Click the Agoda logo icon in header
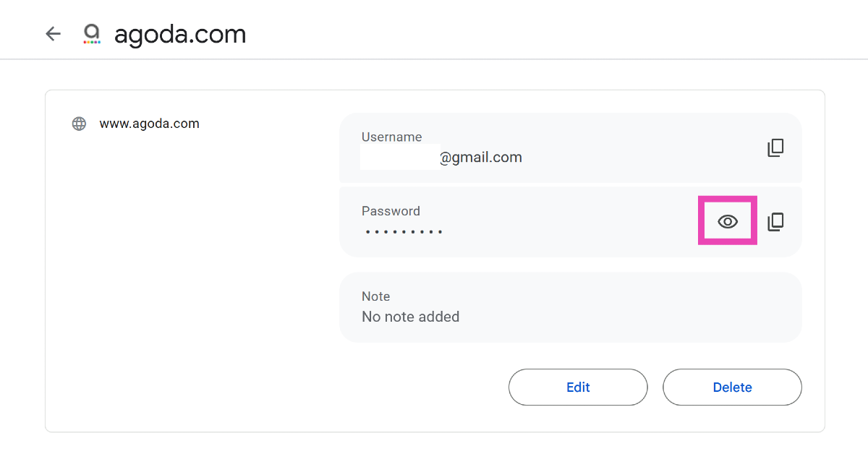 91,34
